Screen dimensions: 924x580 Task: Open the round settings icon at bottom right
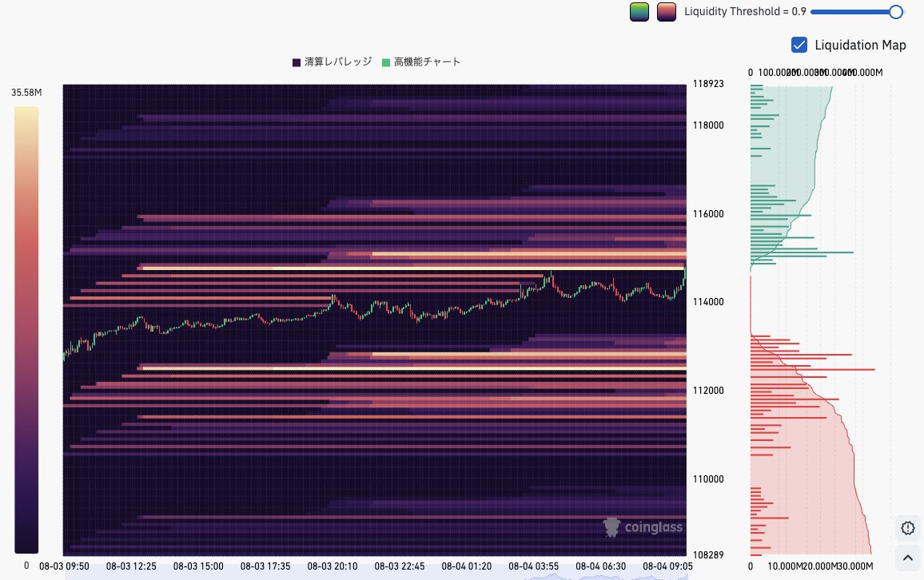click(x=908, y=528)
